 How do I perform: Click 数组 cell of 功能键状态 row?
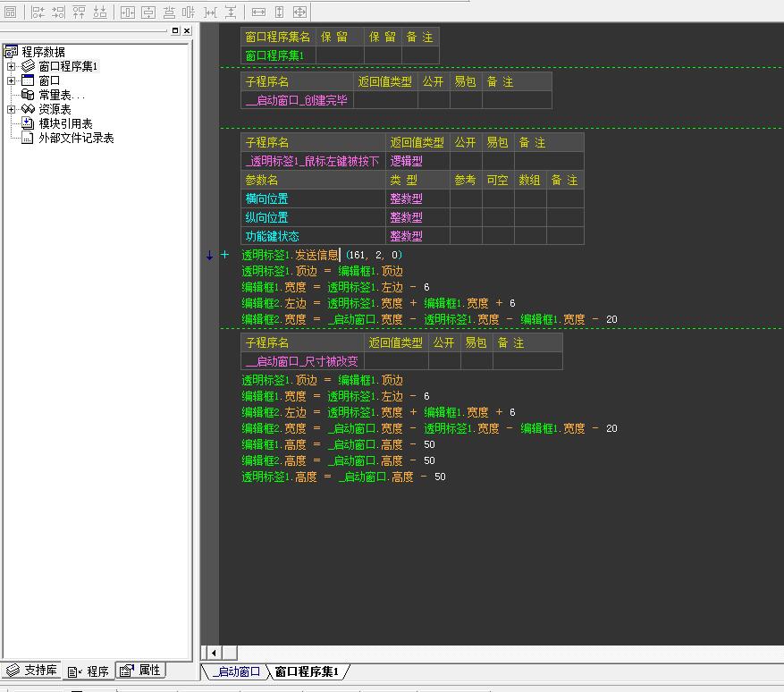pos(530,236)
